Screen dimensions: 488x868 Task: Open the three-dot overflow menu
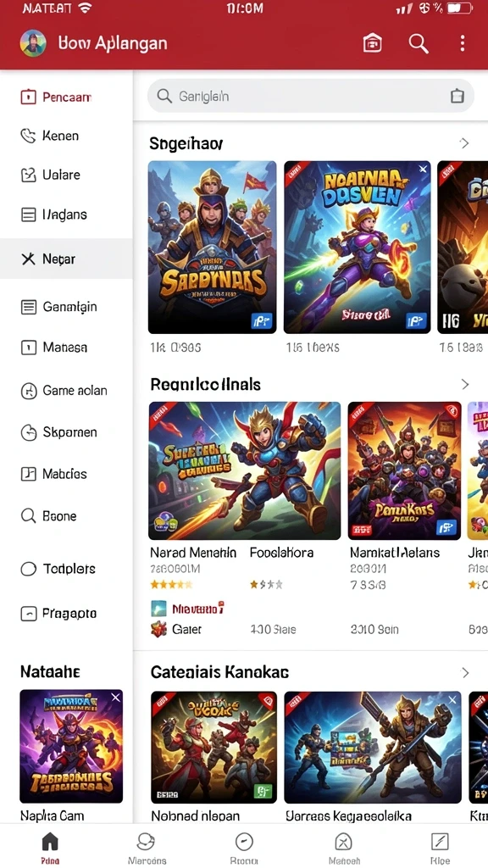(462, 43)
